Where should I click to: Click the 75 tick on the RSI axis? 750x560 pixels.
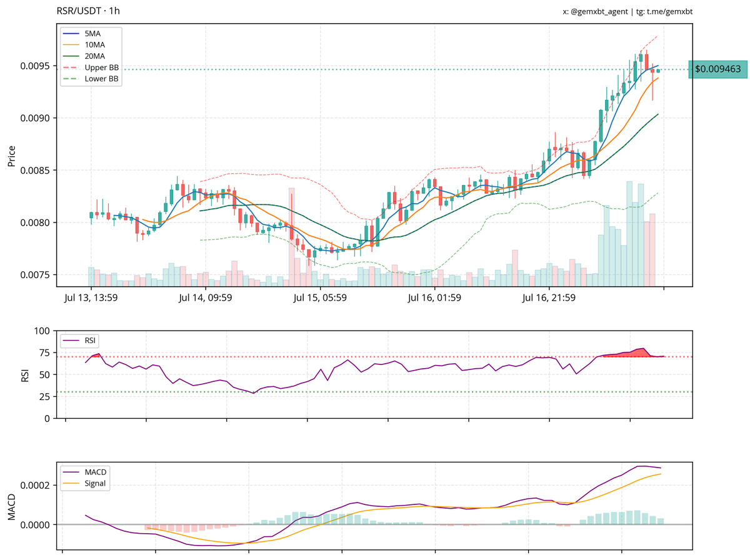pos(46,352)
